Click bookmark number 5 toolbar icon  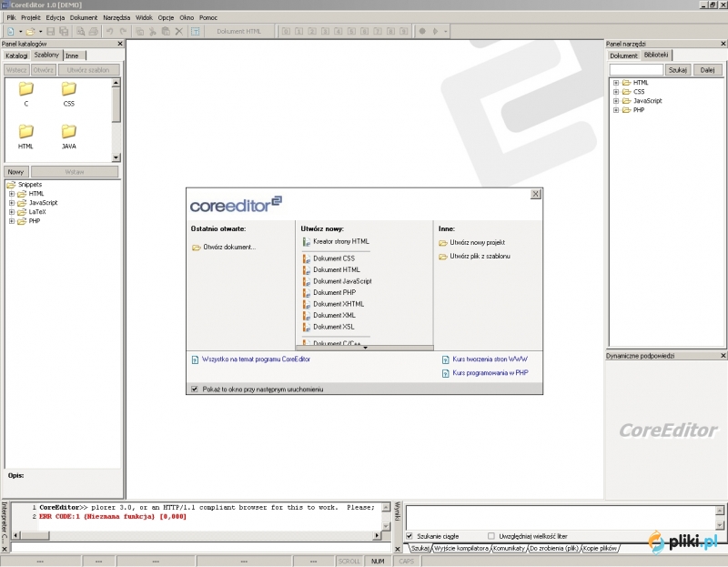pos(351,32)
